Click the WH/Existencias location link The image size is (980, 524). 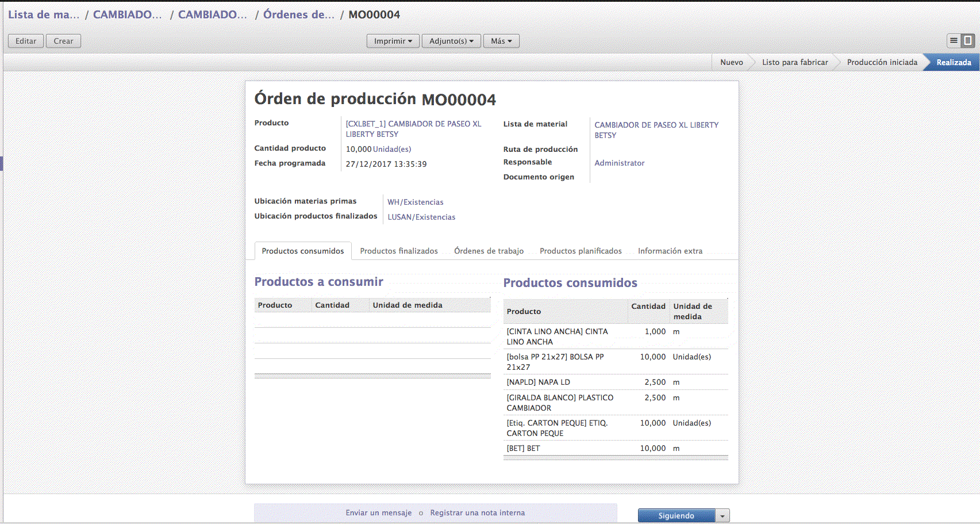415,202
